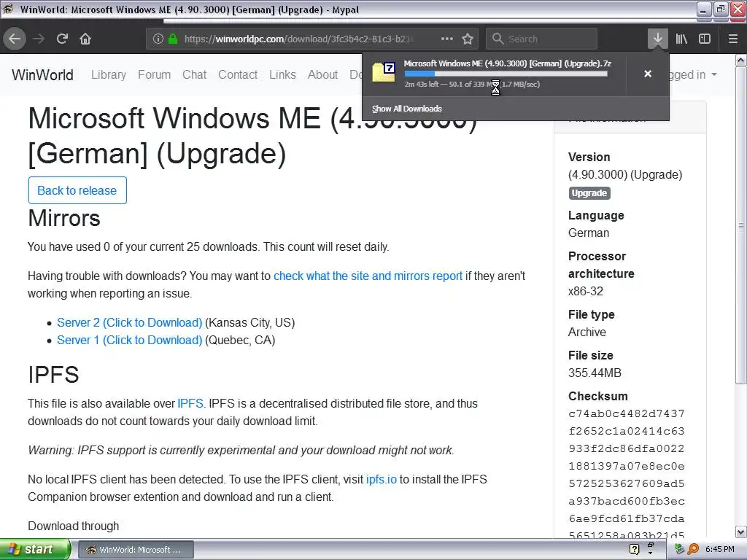Open the browser home page

(x=85, y=39)
